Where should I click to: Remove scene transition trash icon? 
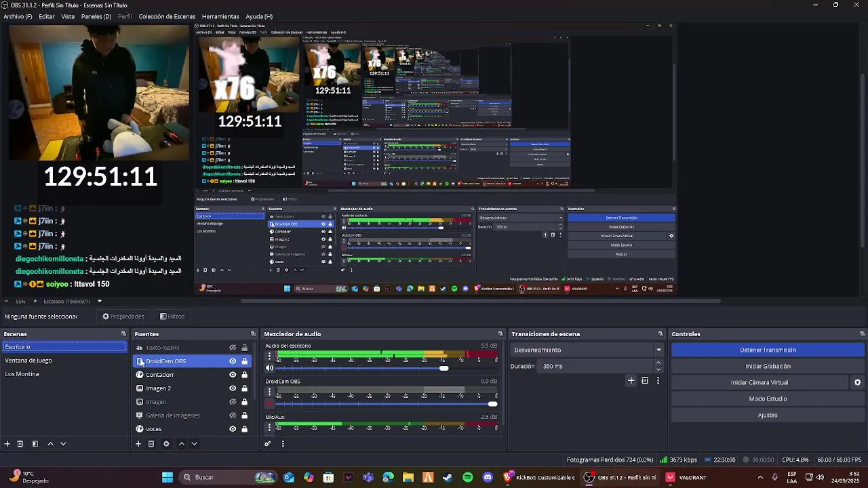tap(645, 381)
